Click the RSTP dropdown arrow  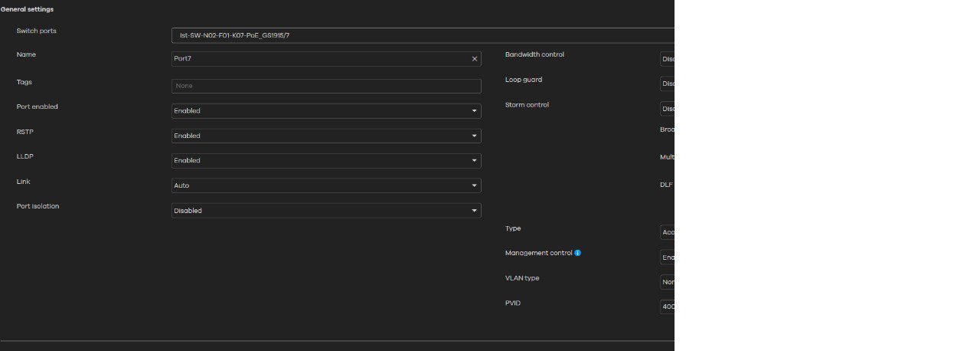pos(474,136)
